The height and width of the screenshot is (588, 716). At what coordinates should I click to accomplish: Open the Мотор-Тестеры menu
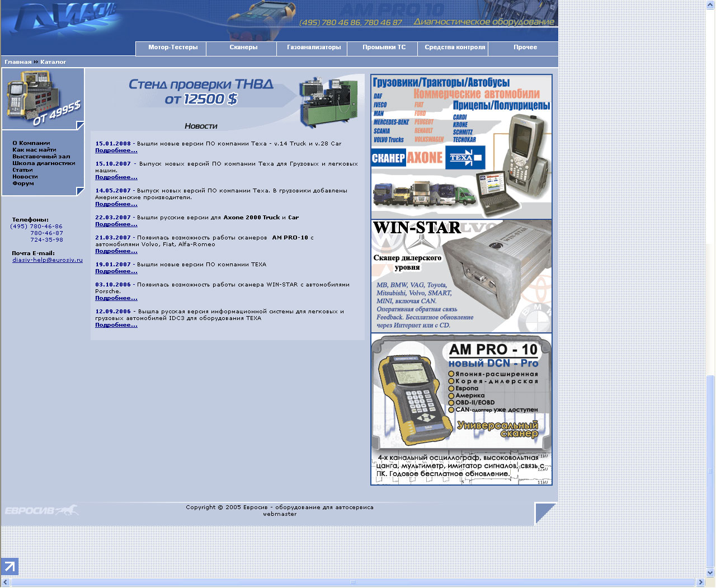173,48
